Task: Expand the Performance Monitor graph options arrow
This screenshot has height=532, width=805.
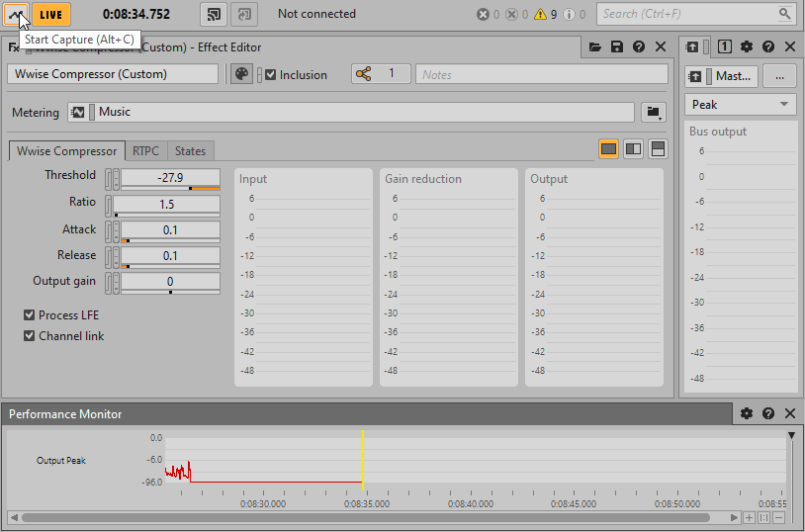Action: [x=791, y=436]
